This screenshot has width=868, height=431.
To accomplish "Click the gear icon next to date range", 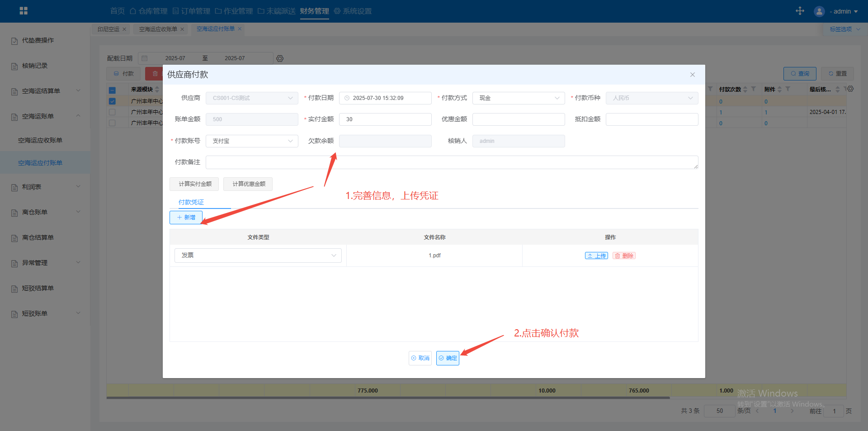I will tap(280, 58).
